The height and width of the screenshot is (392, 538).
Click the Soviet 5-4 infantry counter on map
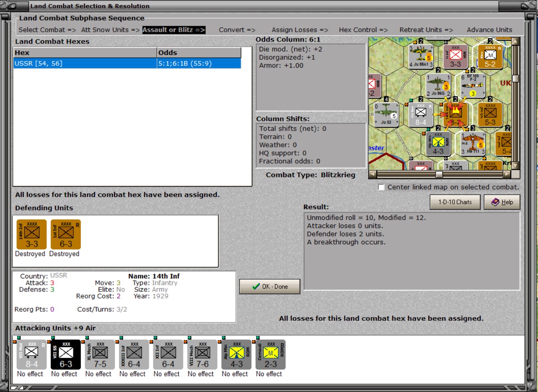coord(504,144)
